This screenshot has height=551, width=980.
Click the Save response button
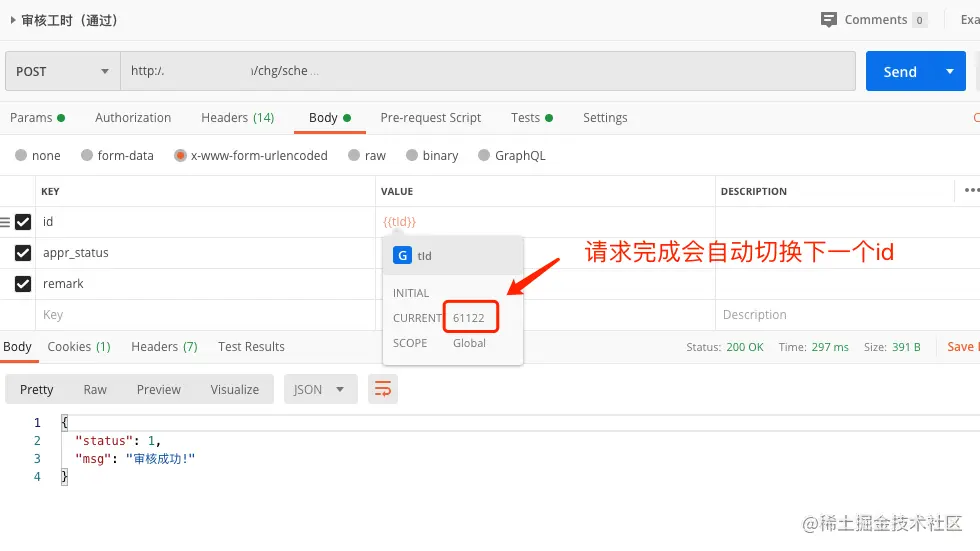tap(962, 347)
